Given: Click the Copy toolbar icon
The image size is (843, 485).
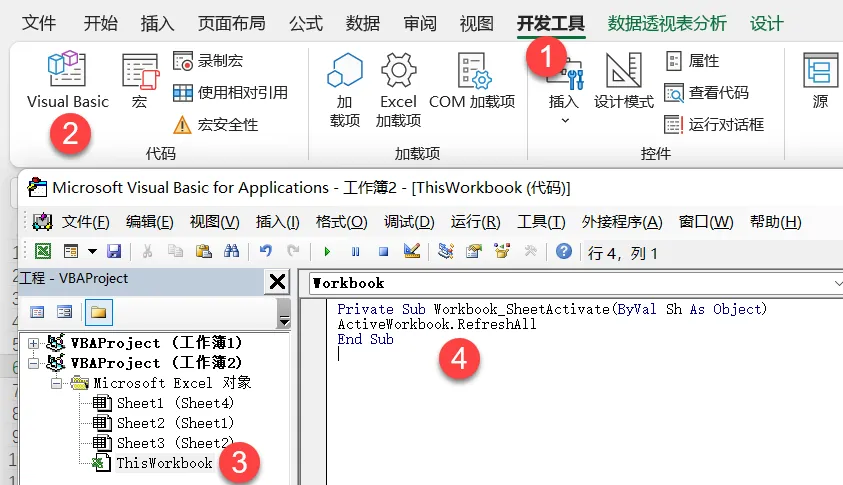Looking at the screenshot, I should (x=175, y=251).
